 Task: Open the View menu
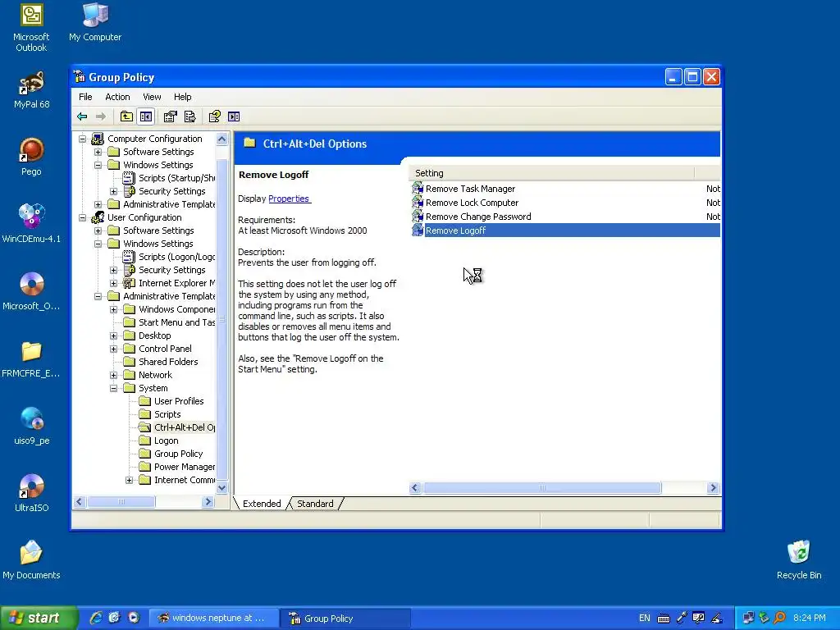152,97
